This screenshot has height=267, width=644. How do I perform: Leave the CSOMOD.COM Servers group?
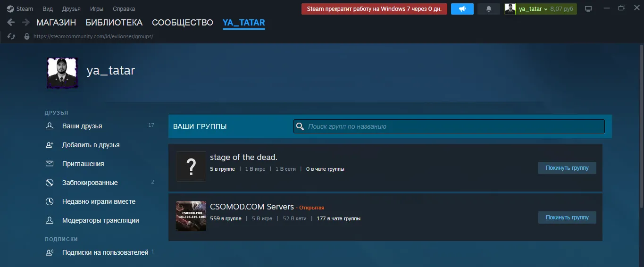point(567,217)
